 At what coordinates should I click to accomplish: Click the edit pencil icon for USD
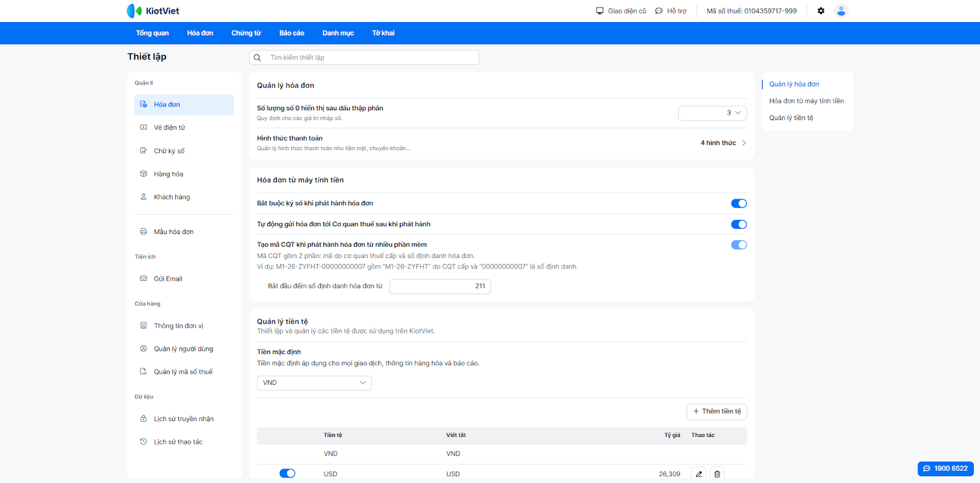699,474
